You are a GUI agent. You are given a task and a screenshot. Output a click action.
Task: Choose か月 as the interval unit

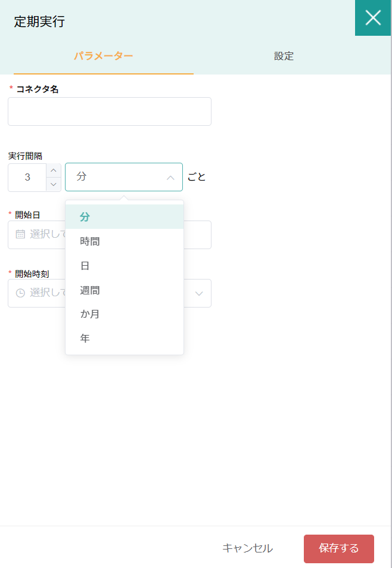(x=90, y=314)
